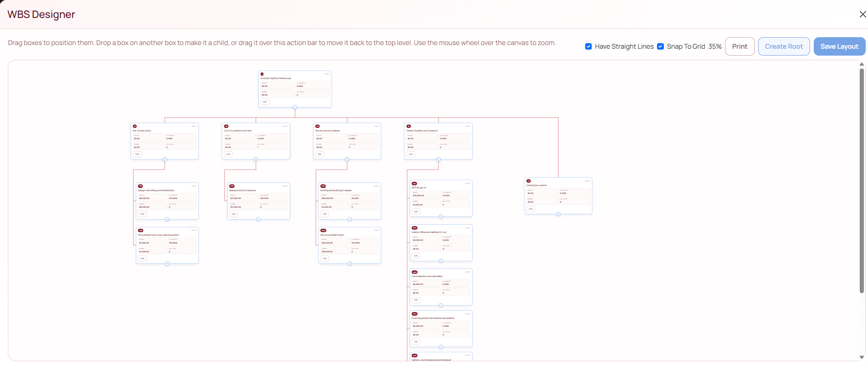Click plus connector under Structural Steel Frame box
This screenshot has height=375, width=868.
point(349,264)
